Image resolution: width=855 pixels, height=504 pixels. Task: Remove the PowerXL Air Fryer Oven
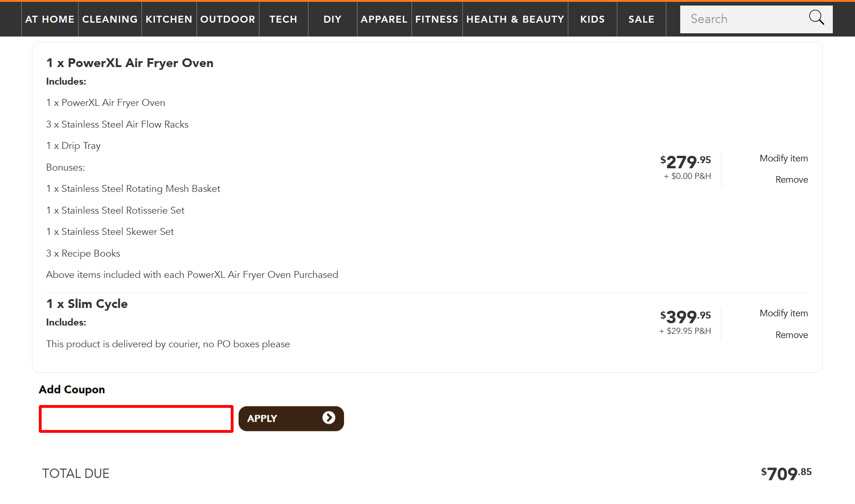point(791,179)
